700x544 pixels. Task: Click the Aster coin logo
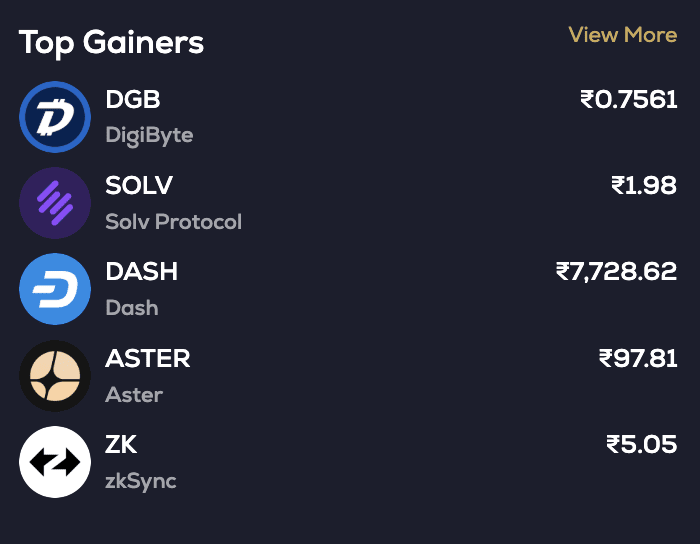click(55, 376)
